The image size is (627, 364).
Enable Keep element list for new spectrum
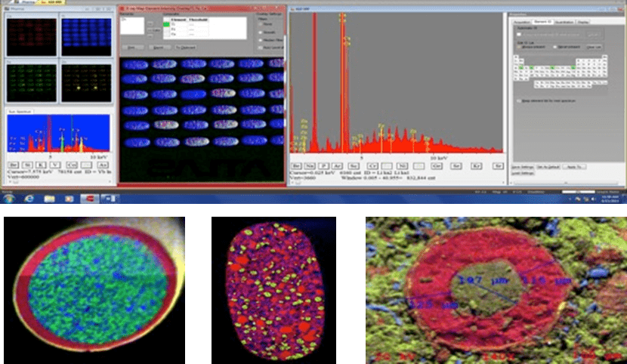518,100
